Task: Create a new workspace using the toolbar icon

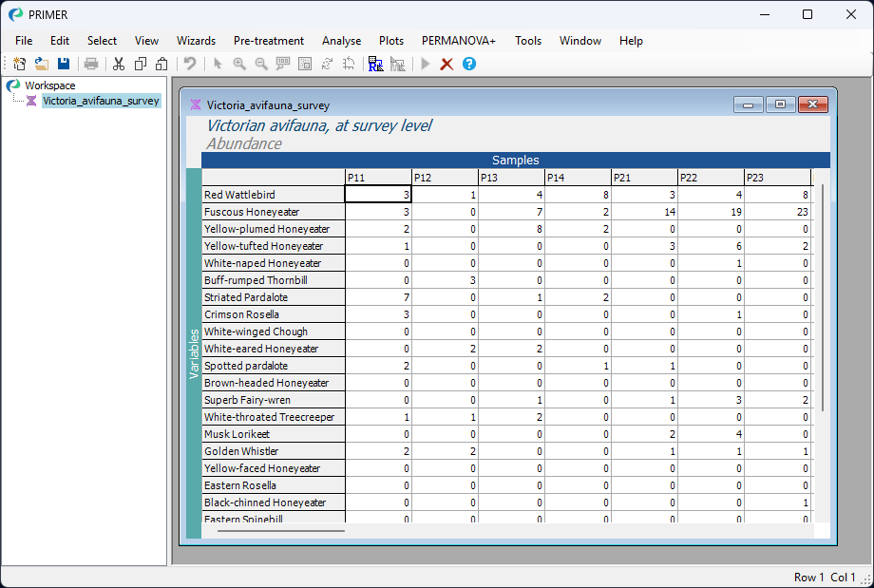Action: point(18,64)
